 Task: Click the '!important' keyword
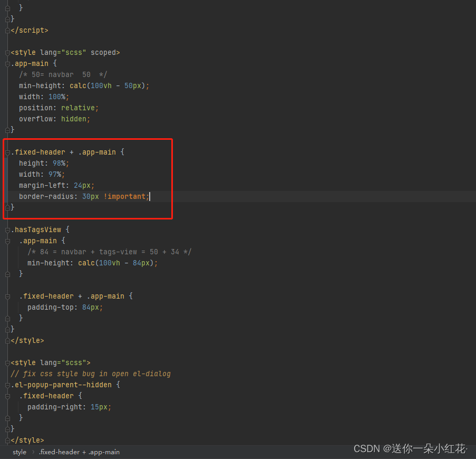124,197
